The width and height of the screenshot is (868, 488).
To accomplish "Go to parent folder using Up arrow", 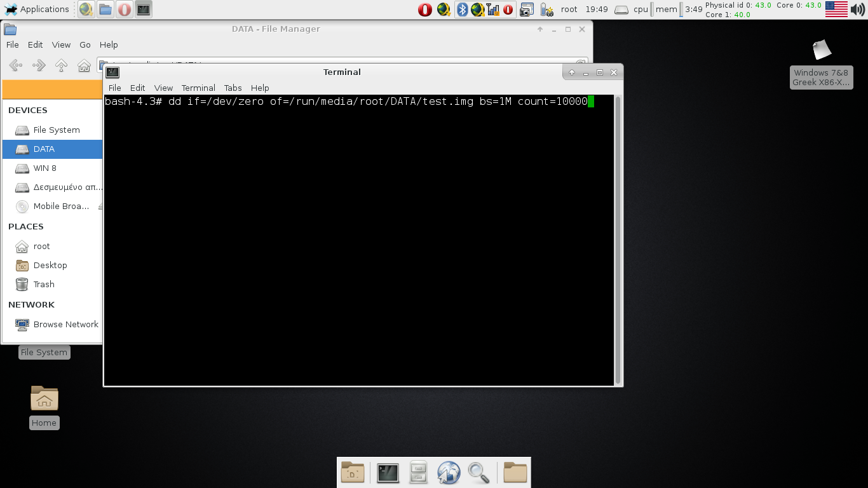I will 61,65.
